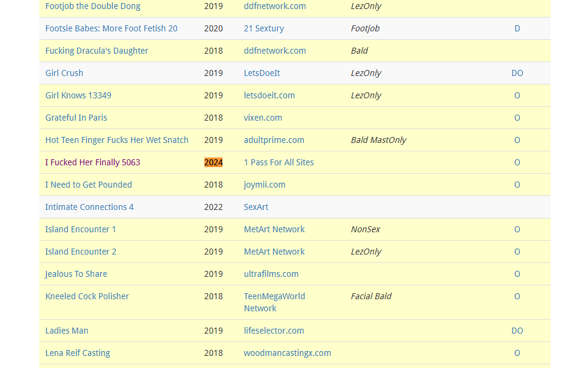The image size is (588, 368).
Task: Open the Footsie Babes title link
Action: click(112, 28)
